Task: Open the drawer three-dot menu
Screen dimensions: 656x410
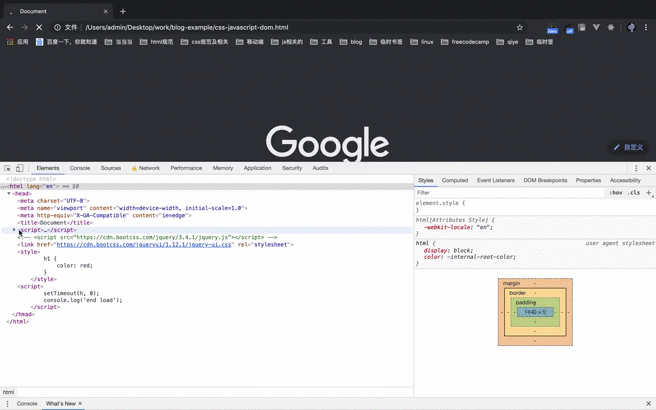Action: [x=7, y=403]
